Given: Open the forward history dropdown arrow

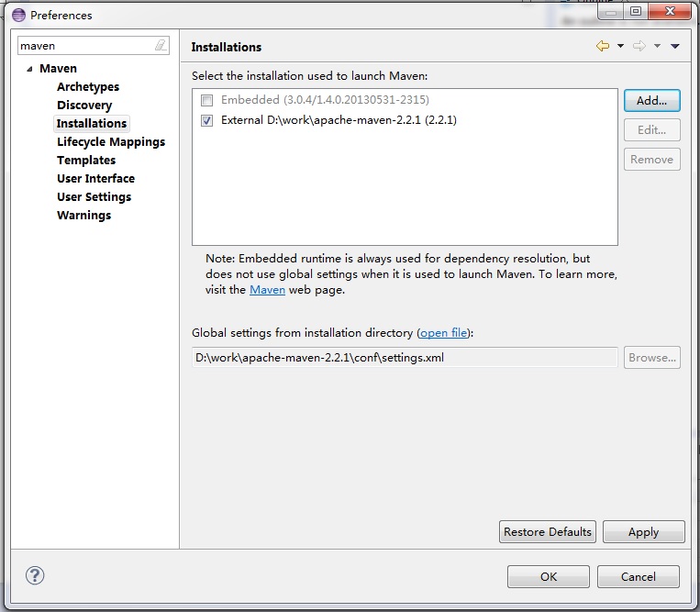Looking at the screenshot, I should (657, 46).
